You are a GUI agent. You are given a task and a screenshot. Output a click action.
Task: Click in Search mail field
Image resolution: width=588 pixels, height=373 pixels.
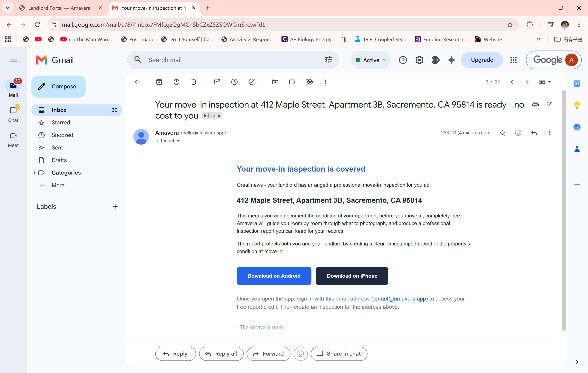pyautogui.click(x=233, y=60)
